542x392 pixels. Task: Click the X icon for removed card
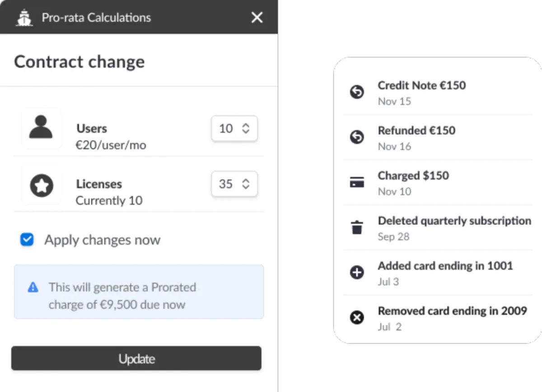click(x=357, y=318)
